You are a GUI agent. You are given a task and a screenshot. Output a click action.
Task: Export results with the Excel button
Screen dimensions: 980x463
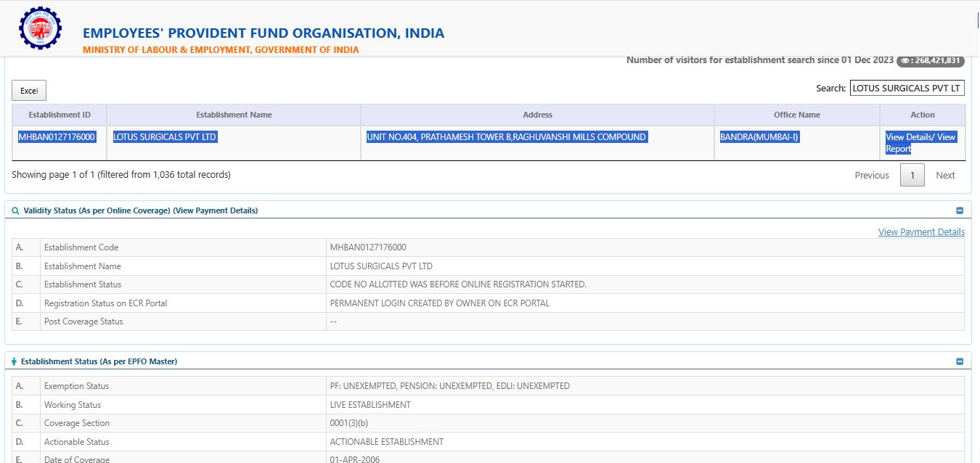pyautogui.click(x=29, y=91)
